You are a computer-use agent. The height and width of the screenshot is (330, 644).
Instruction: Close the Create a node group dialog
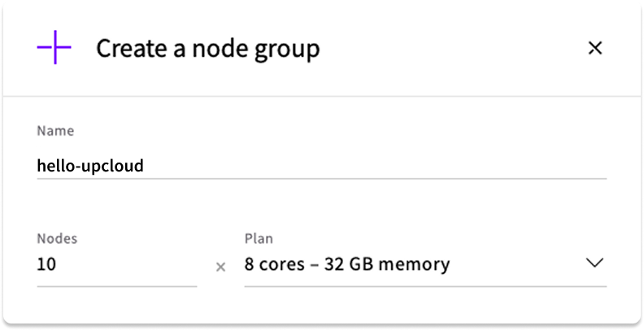595,48
